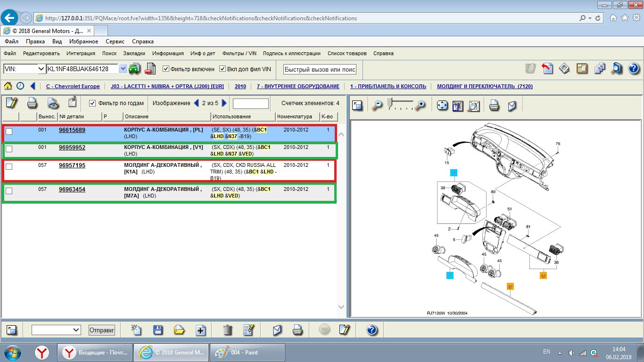The image size is (644, 362).
Task: Open the 'Закладки' menu
Action: point(134,53)
